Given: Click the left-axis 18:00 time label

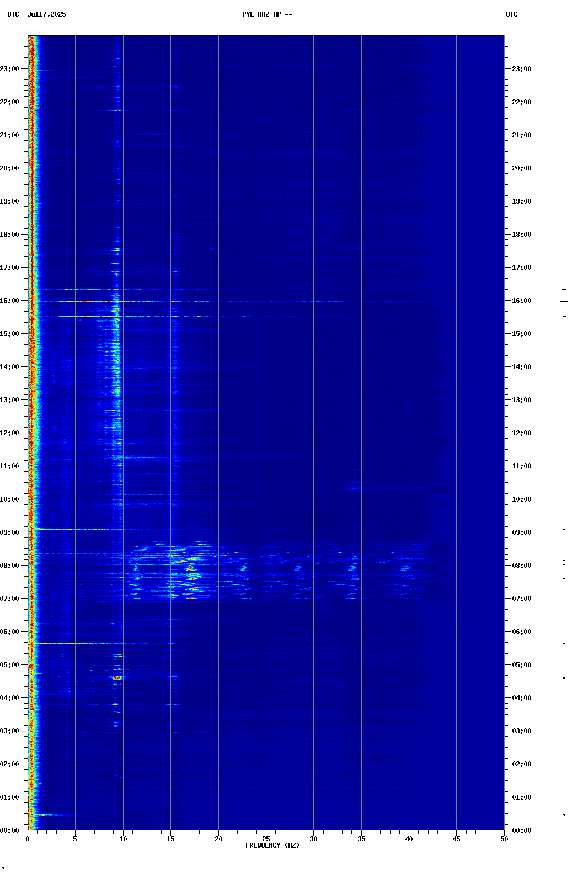Looking at the screenshot, I should [10, 235].
